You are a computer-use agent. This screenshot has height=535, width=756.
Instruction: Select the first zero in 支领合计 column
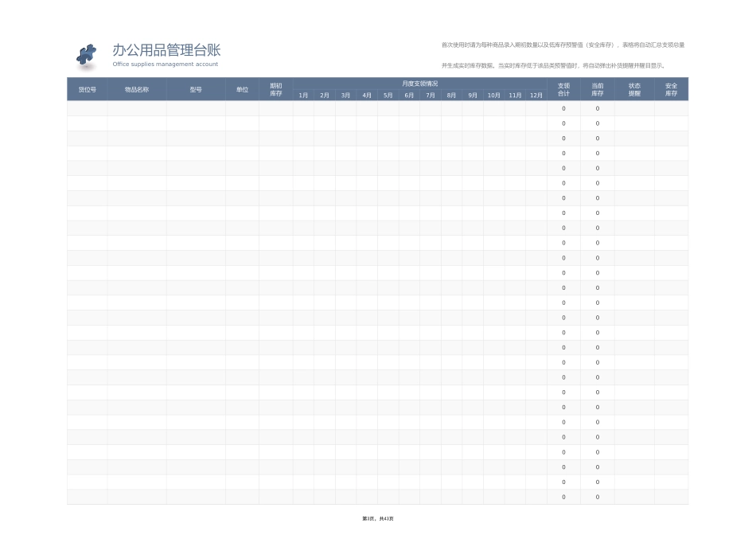point(563,108)
